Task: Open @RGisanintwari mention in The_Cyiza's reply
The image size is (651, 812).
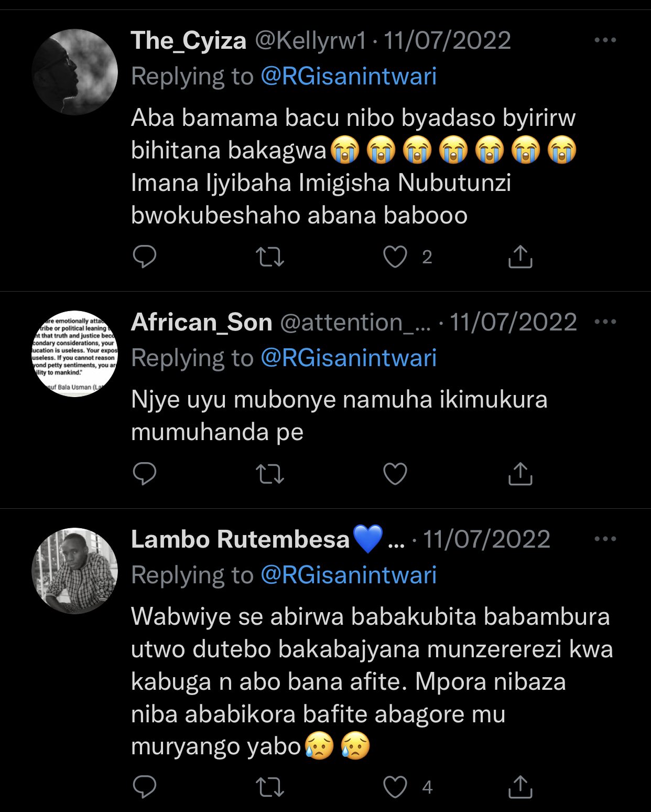Action: (349, 77)
